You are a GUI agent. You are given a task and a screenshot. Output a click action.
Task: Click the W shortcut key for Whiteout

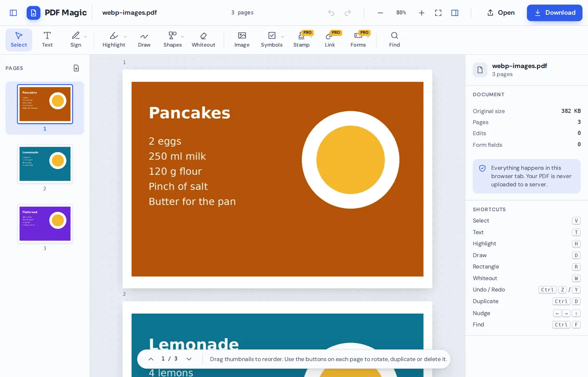(x=576, y=278)
